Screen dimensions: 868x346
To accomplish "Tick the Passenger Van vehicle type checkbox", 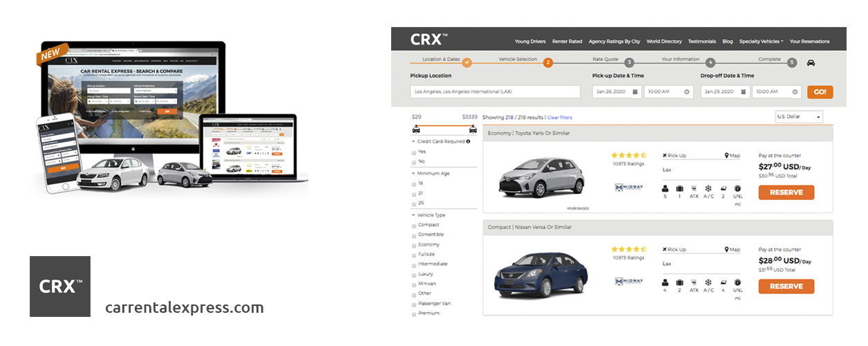I will (x=414, y=304).
